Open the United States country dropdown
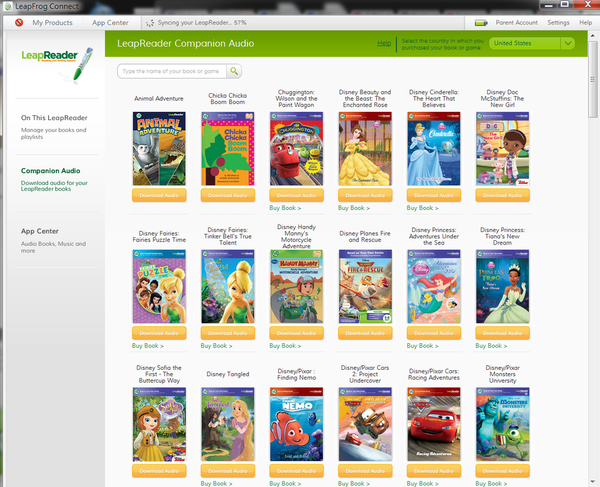Image resolution: width=600 pixels, height=487 pixels. click(532, 43)
